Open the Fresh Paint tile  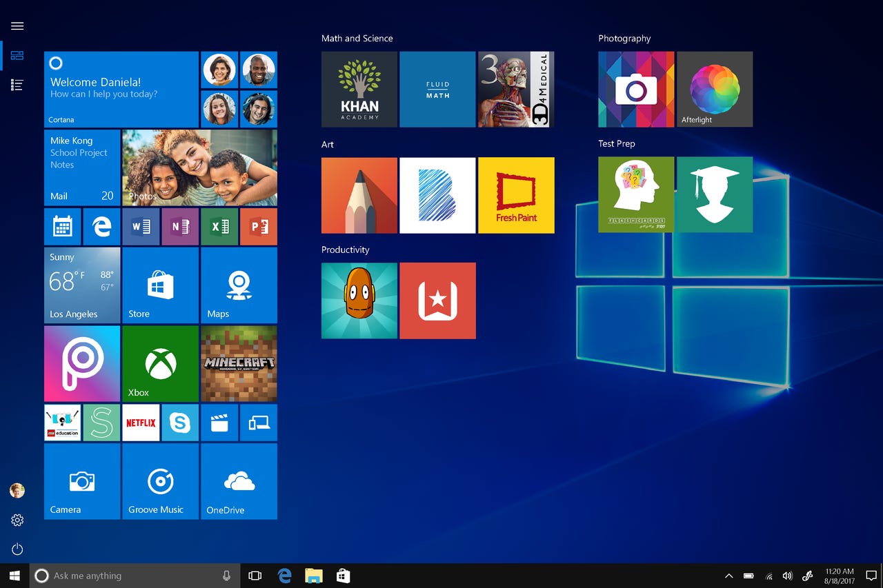coord(516,195)
